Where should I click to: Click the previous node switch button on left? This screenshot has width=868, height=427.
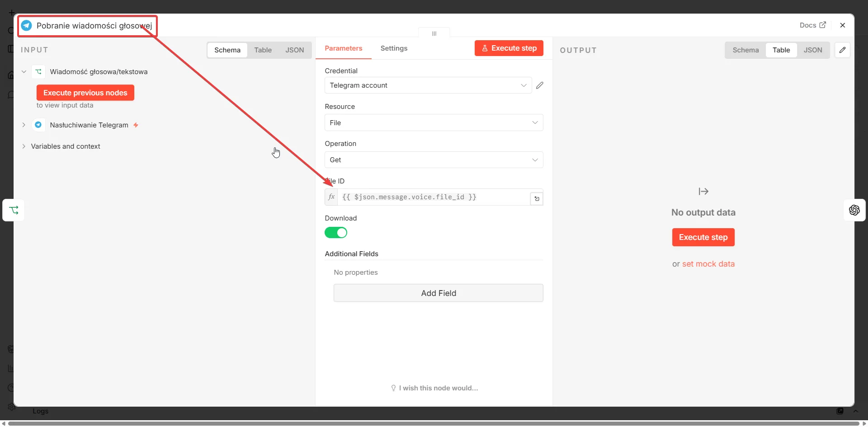tap(14, 210)
